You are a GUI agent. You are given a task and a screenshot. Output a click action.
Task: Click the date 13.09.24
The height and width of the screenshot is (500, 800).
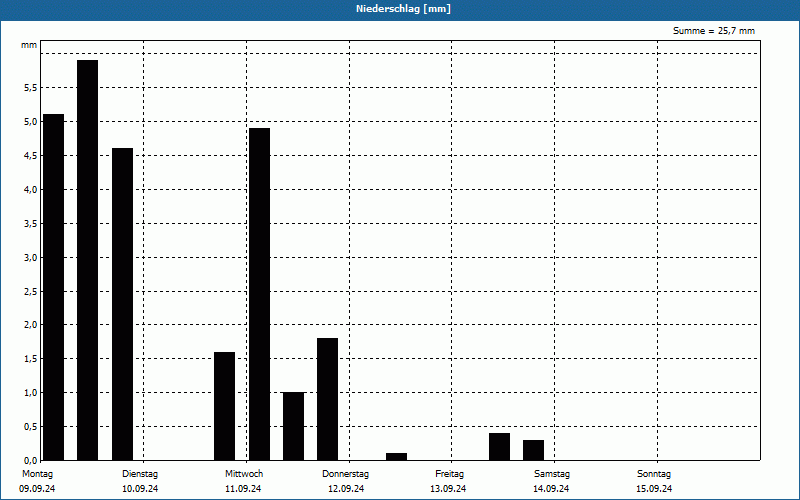[x=448, y=489]
